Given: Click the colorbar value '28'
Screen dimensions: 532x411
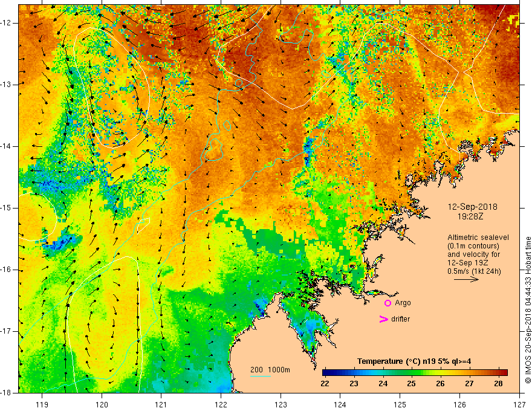Looking at the screenshot, I should [x=498, y=384].
